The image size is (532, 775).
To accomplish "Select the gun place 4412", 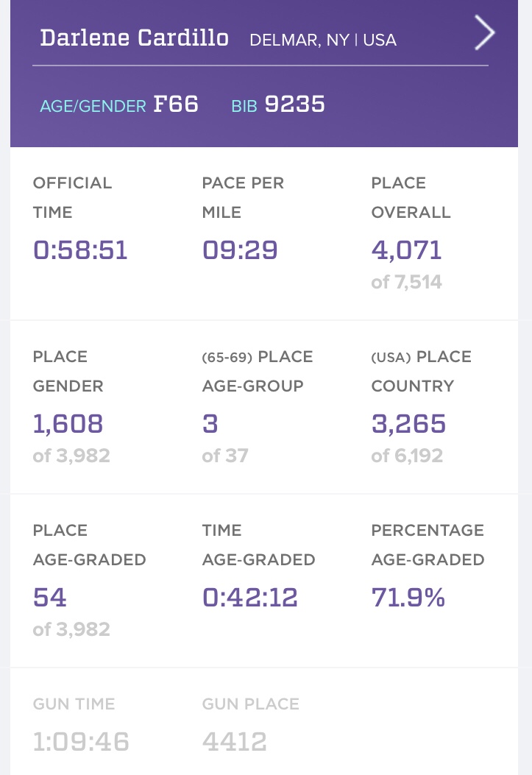I will coord(234,741).
